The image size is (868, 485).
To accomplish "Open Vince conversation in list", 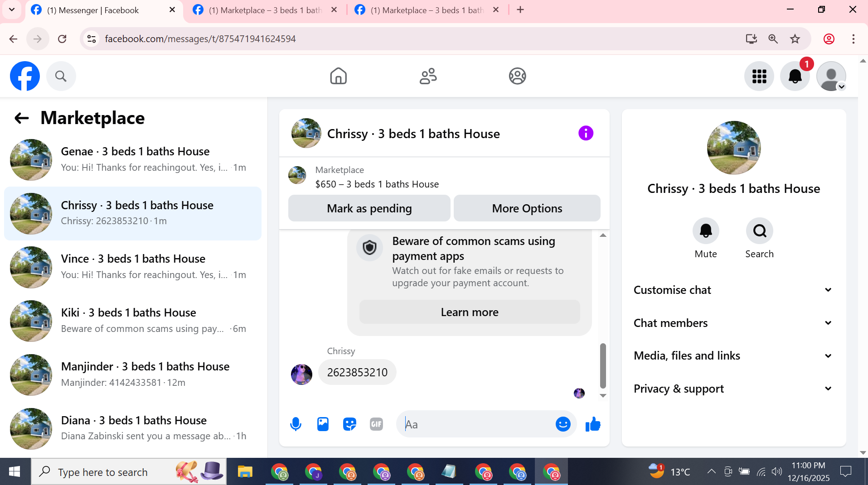I will coord(133,267).
